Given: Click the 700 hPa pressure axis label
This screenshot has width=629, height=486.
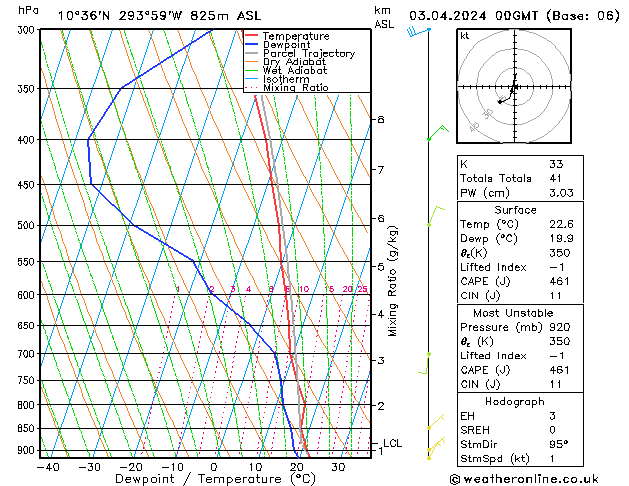Looking at the screenshot, I should point(28,354).
